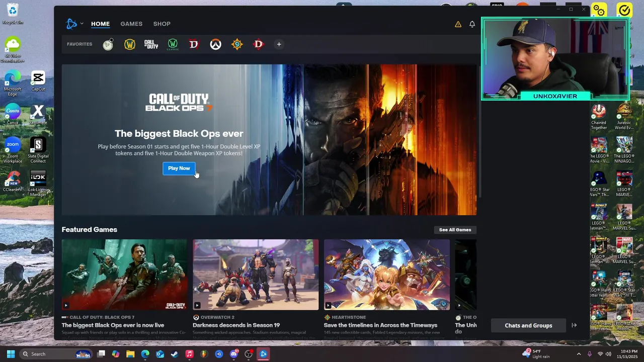The height and width of the screenshot is (362, 644).
Task: Open the Windows Start menu
Action: click(11, 354)
